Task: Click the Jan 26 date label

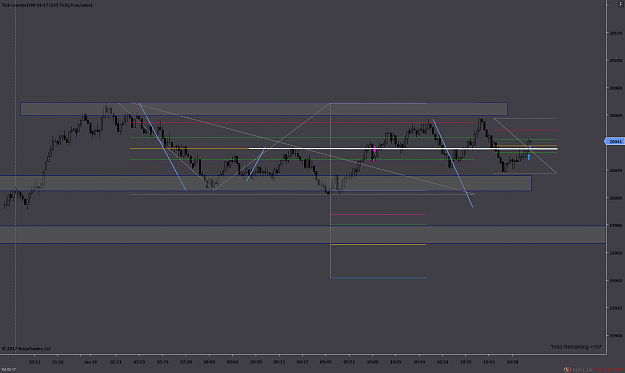Action: point(90,362)
